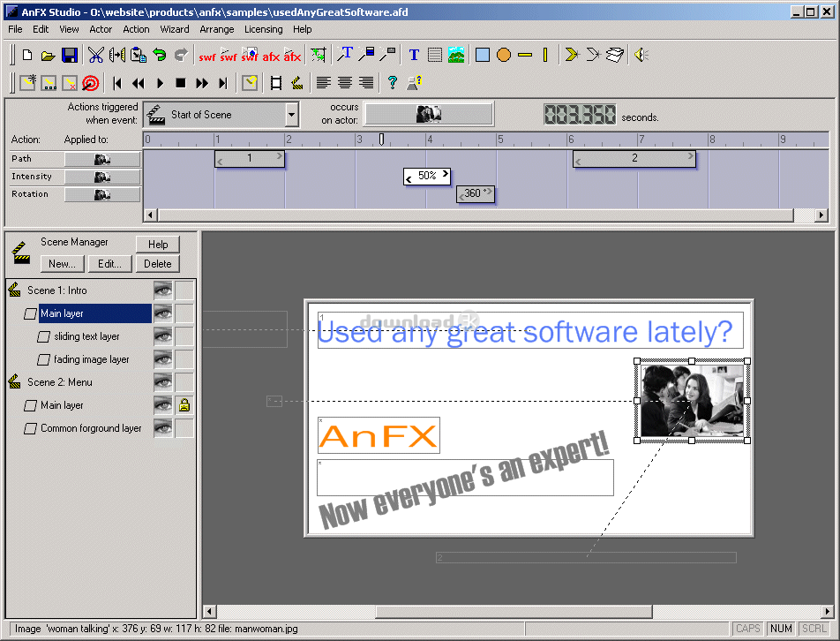The image size is (840, 641).
Task: Select path action block 2 on timeline
Action: pyautogui.click(x=634, y=159)
